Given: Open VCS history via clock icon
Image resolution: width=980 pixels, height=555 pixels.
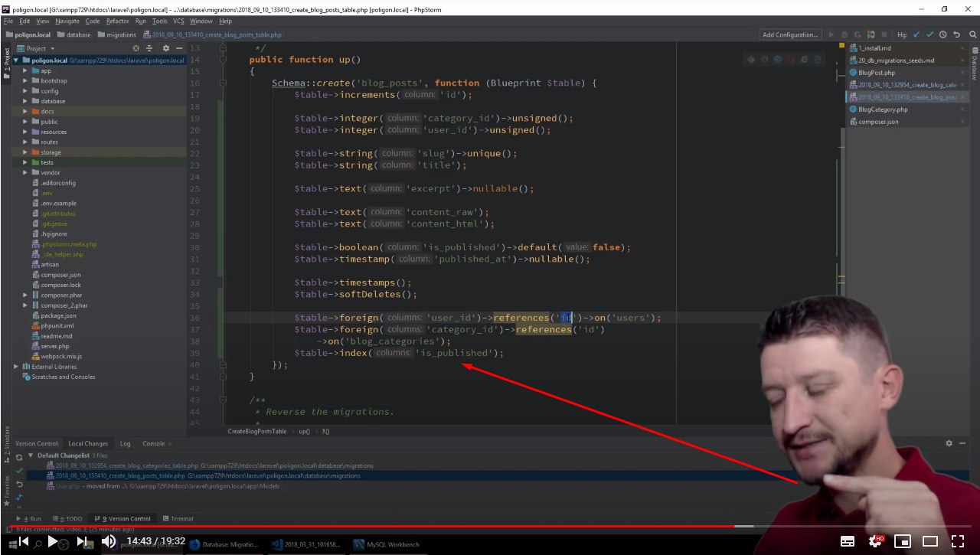Looking at the screenshot, I should 942,34.
